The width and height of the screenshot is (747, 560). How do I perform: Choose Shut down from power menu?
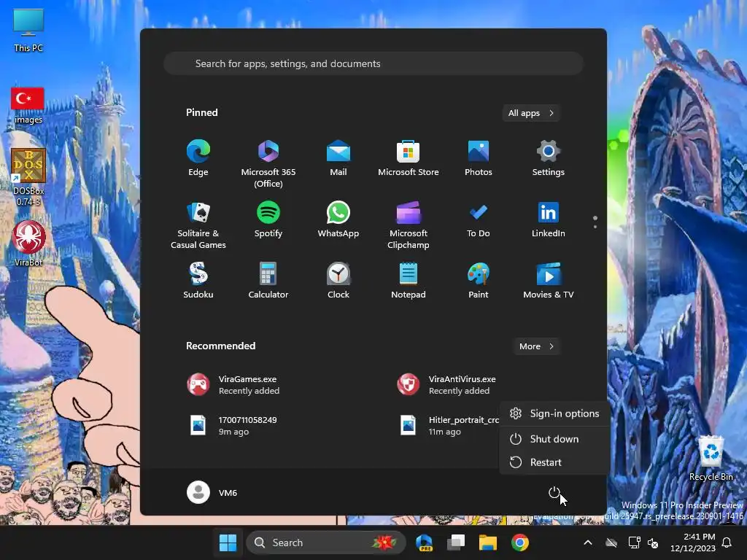click(554, 439)
